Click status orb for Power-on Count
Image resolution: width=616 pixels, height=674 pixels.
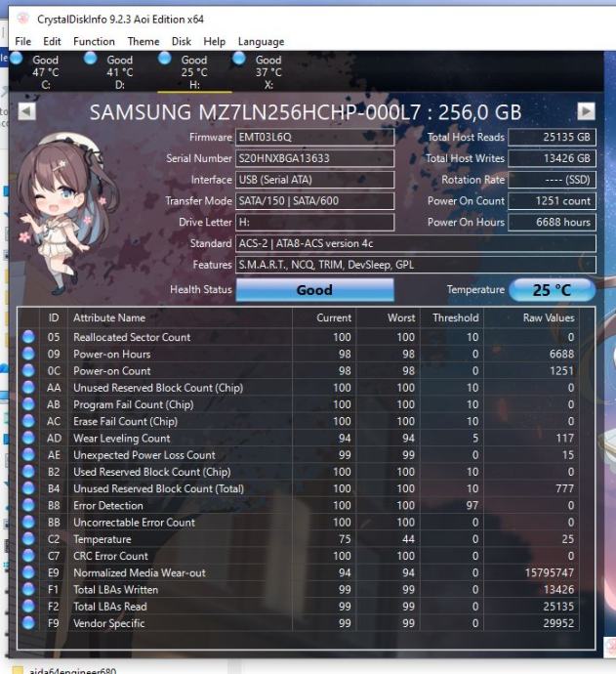click(x=28, y=370)
